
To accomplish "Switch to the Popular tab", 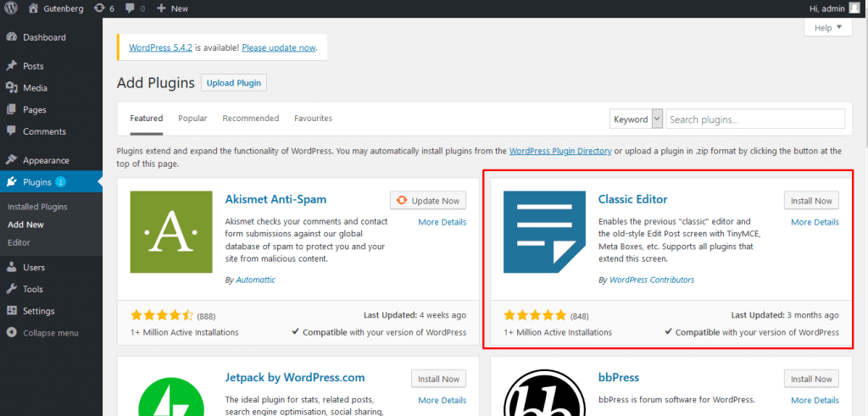I will pyautogui.click(x=192, y=119).
